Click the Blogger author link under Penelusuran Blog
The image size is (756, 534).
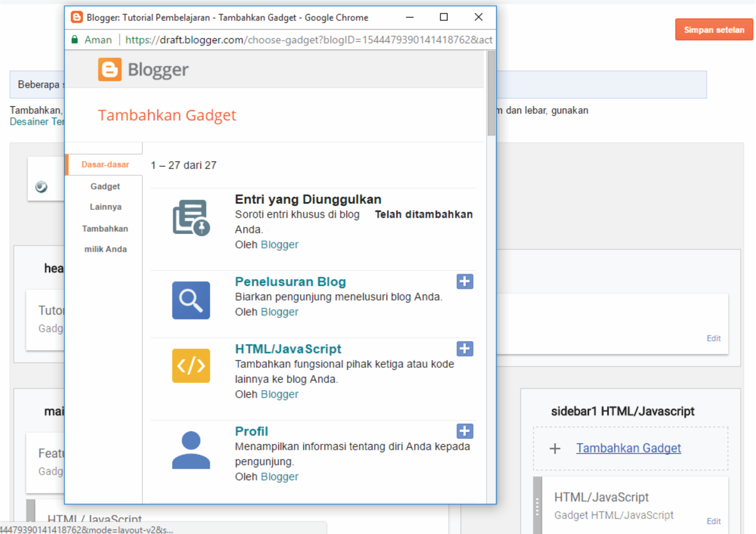coord(280,312)
